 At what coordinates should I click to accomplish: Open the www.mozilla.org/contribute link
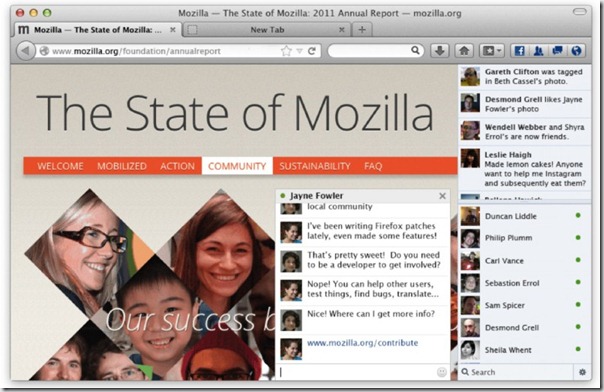coord(362,343)
